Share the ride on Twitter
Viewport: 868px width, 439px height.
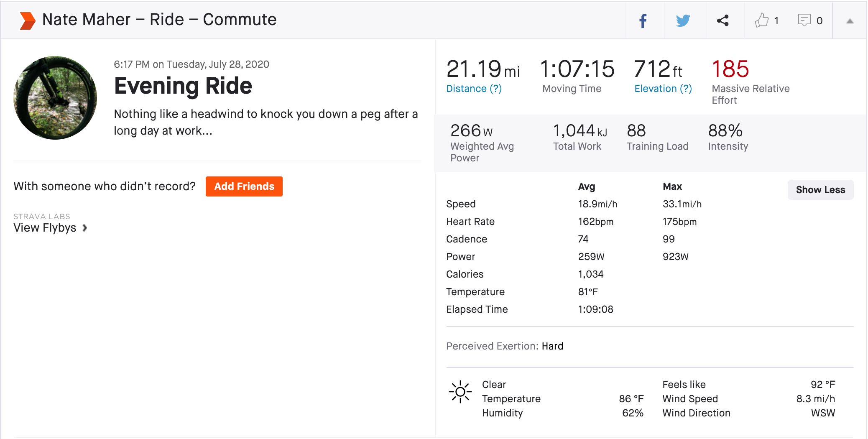pos(683,20)
